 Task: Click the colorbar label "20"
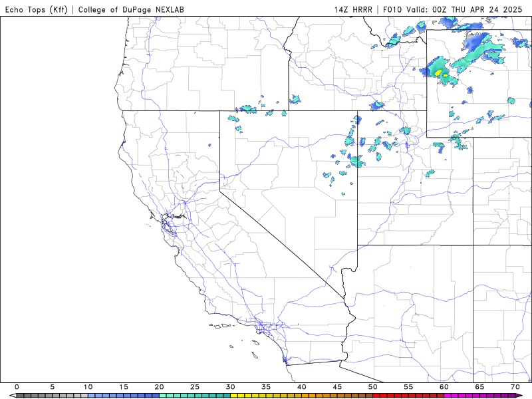[x=159, y=387]
